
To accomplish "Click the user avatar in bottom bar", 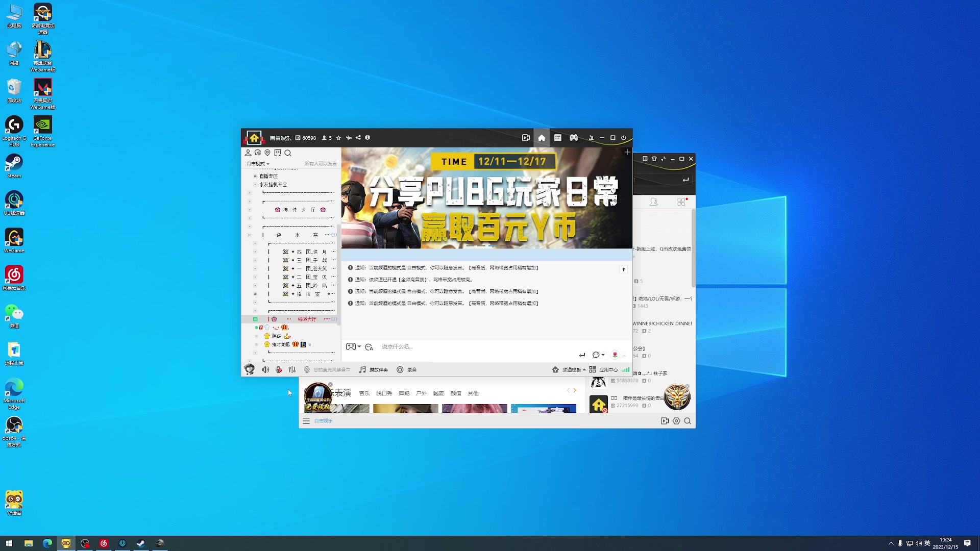I will point(250,369).
